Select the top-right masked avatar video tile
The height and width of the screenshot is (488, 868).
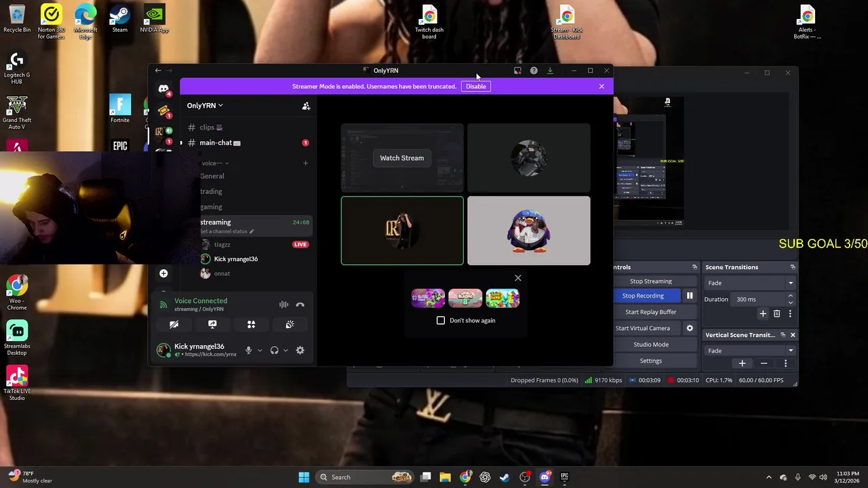point(529,158)
